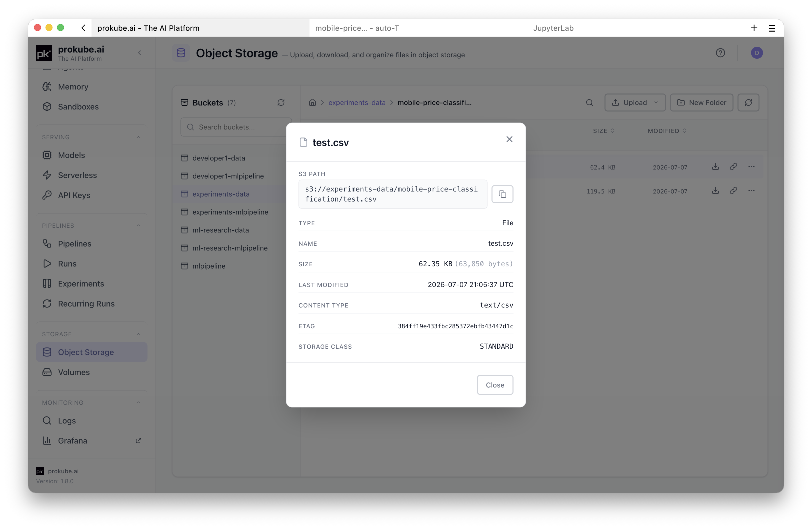Close the test.csv dialog with X

[x=509, y=139]
